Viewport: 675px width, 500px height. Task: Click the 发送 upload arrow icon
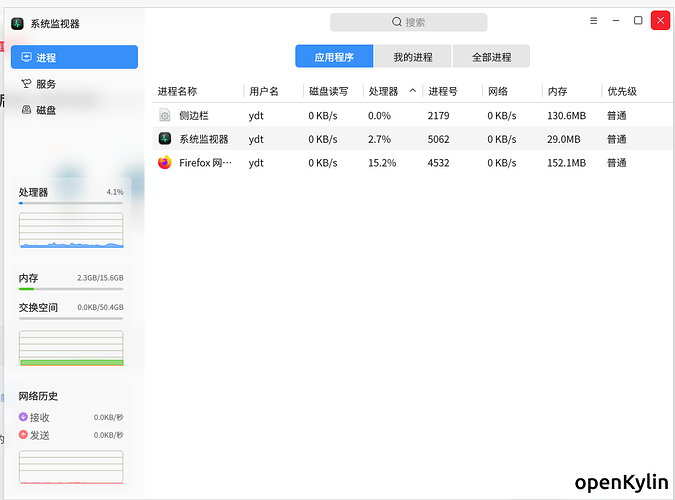coord(24,435)
